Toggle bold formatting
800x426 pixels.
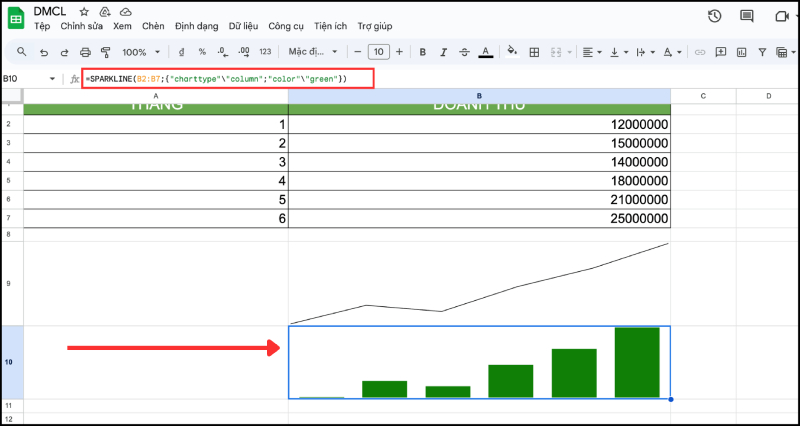pos(422,52)
